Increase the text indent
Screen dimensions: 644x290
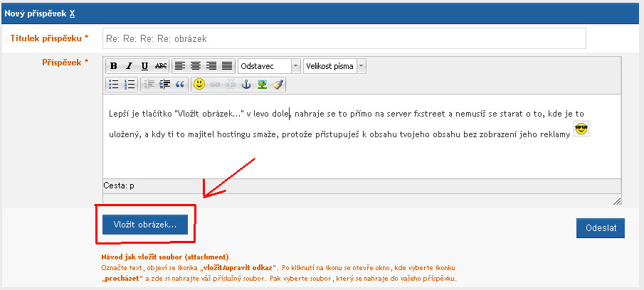point(164,84)
